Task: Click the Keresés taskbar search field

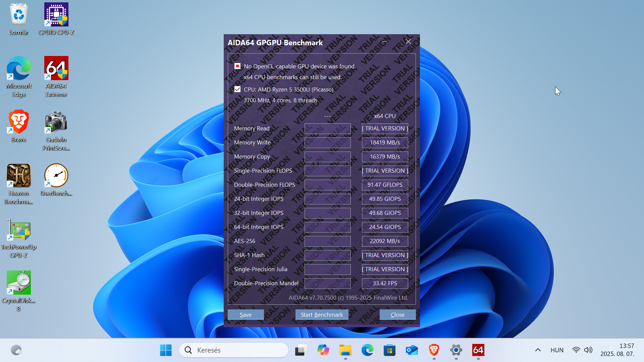Action: point(234,350)
